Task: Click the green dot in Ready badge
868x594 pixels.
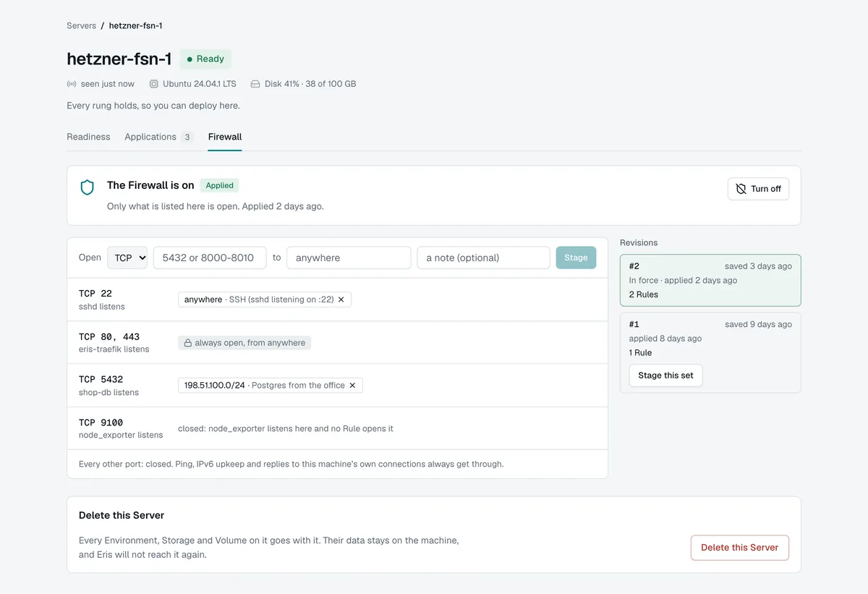Action: point(190,59)
